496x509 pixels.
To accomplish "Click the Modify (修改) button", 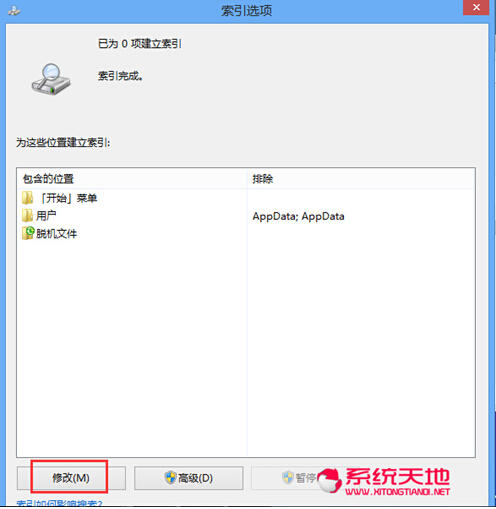I will pyautogui.click(x=71, y=478).
